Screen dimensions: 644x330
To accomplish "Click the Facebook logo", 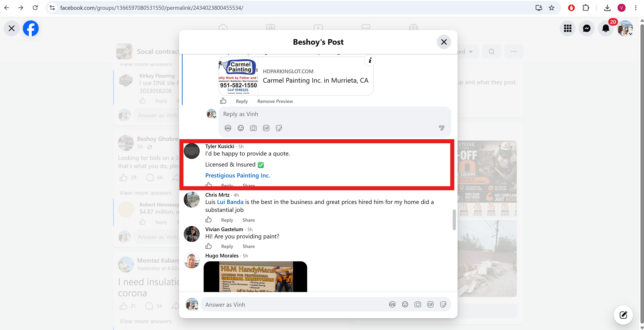I will point(31,28).
